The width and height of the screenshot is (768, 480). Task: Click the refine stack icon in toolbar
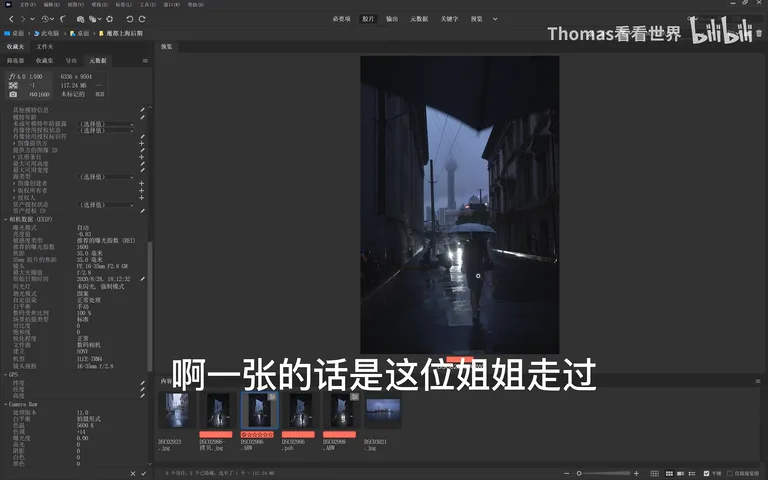tap(93, 19)
